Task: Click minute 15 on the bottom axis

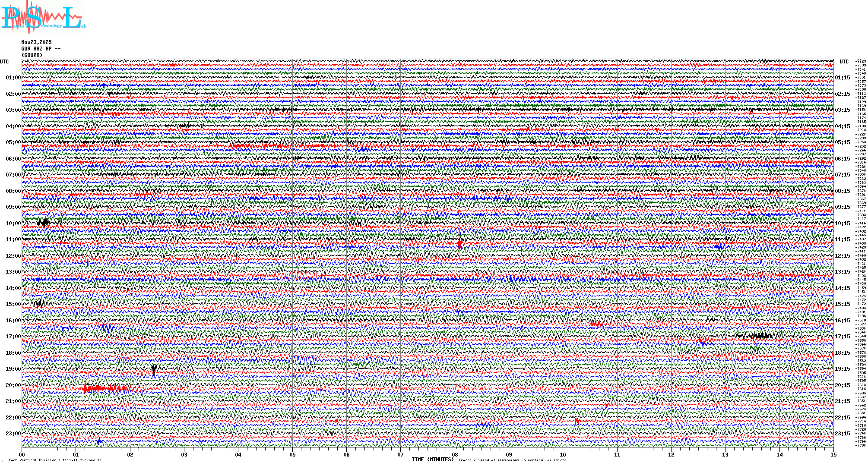Action: (x=833, y=455)
